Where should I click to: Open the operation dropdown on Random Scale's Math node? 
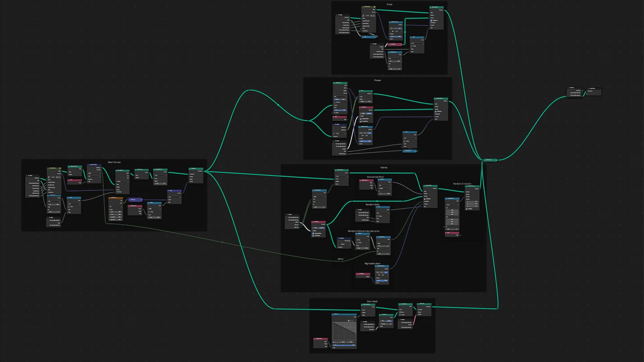tap(383, 213)
